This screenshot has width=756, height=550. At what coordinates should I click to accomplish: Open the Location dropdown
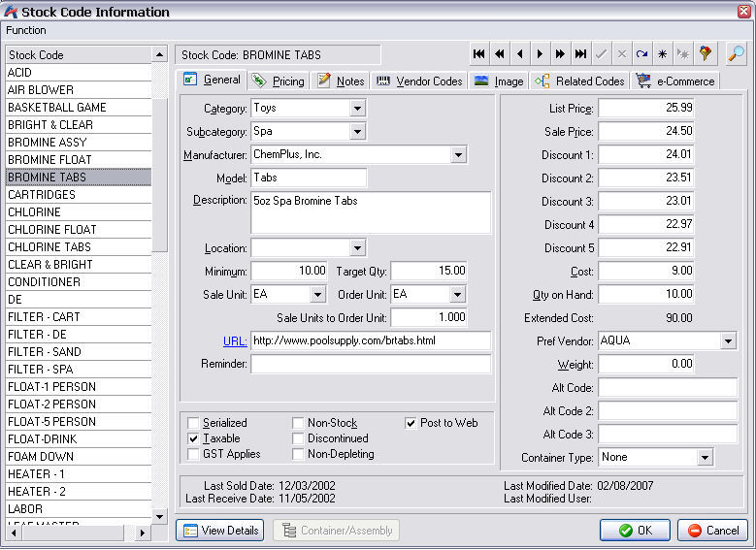pos(357,247)
